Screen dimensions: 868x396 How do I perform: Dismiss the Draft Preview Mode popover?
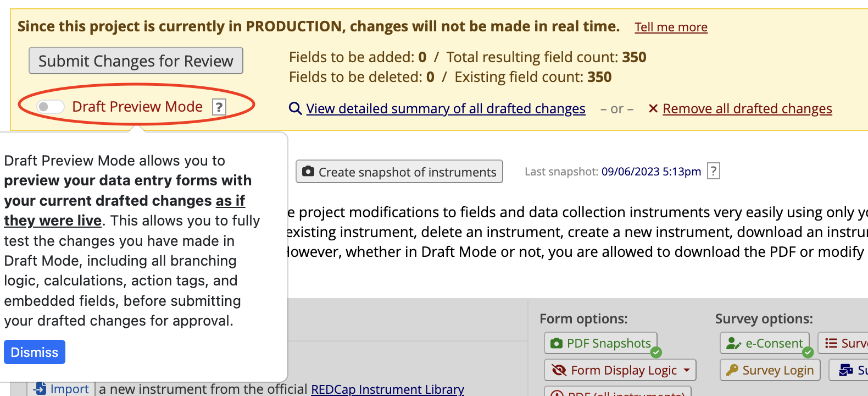(x=35, y=352)
